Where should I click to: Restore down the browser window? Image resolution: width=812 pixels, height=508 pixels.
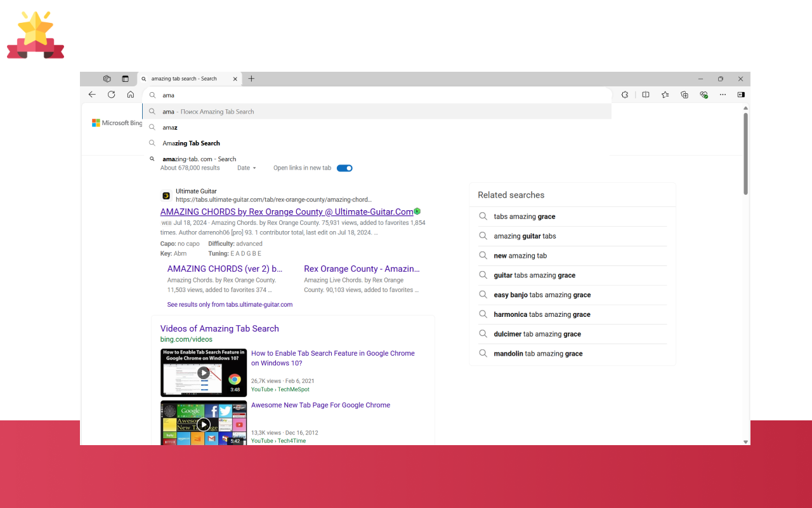click(x=721, y=79)
